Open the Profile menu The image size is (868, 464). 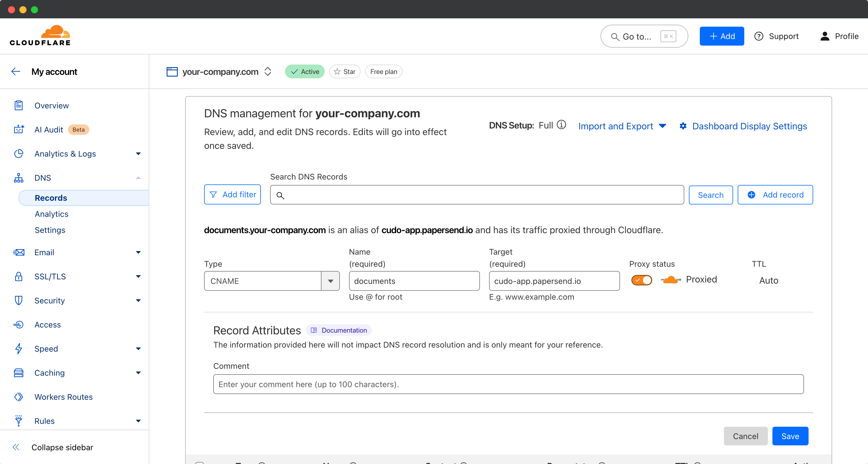point(839,36)
